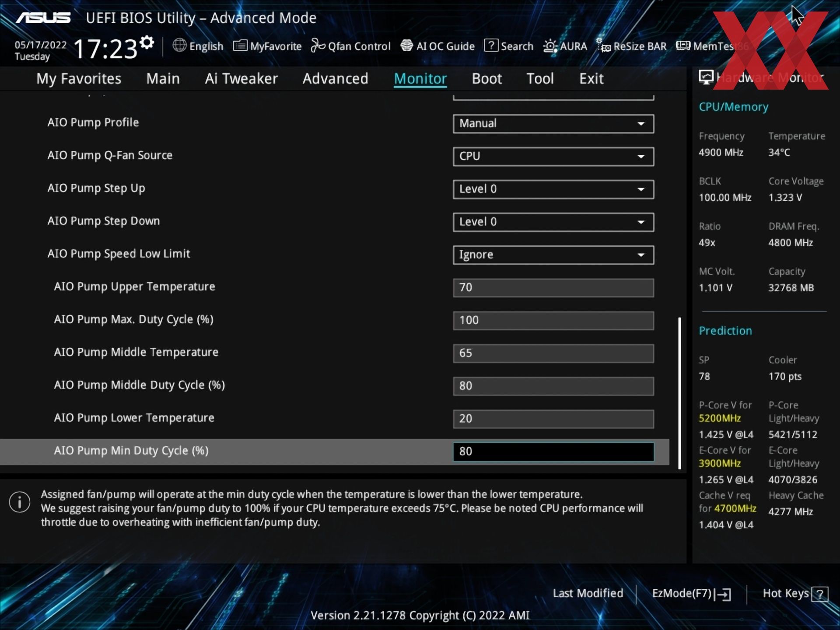Go to the Boot tab
Viewport: 840px width, 630px height.
pos(487,79)
